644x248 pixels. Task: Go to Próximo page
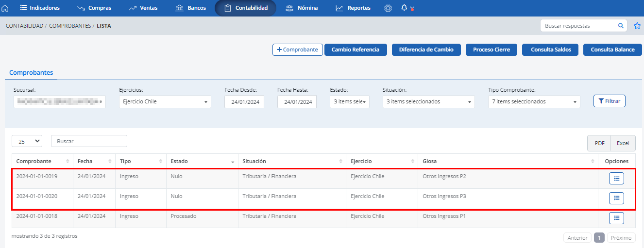click(x=621, y=238)
